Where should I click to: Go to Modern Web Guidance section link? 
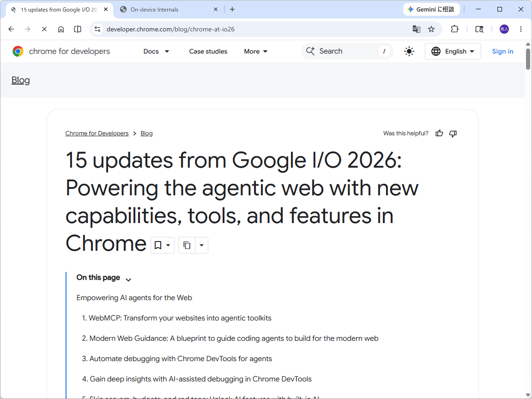[x=230, y=339]
